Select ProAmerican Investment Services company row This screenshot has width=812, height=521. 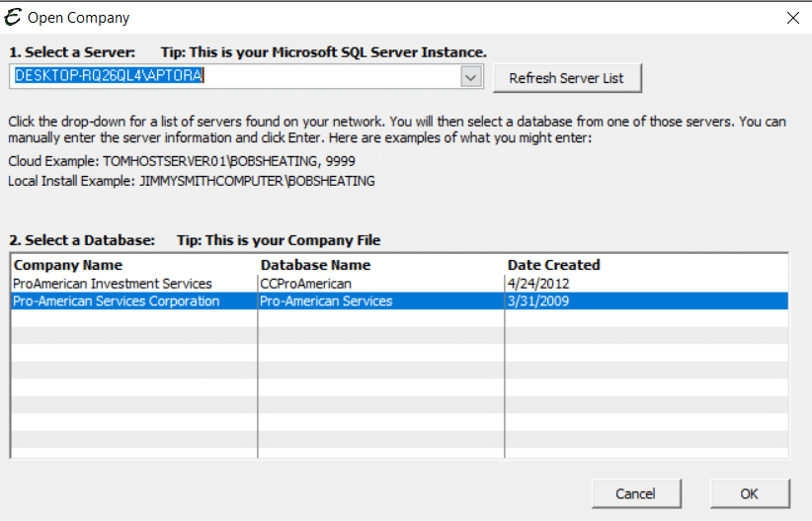click(x=399, y=284)
